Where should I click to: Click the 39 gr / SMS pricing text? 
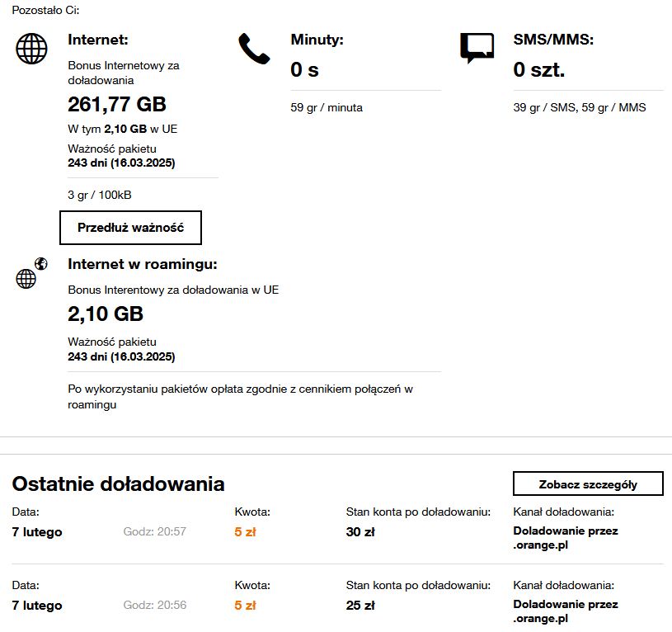(x=542, y=107)
